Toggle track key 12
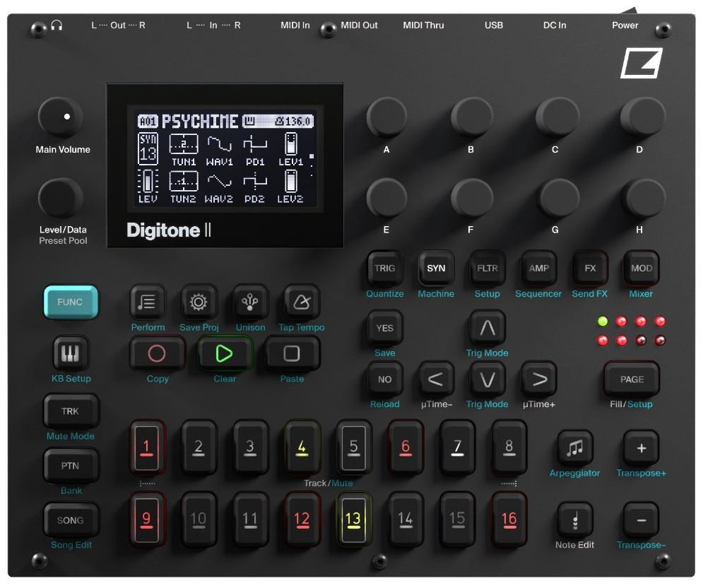This screenshot has height=588, width=703. click(302, 519)
